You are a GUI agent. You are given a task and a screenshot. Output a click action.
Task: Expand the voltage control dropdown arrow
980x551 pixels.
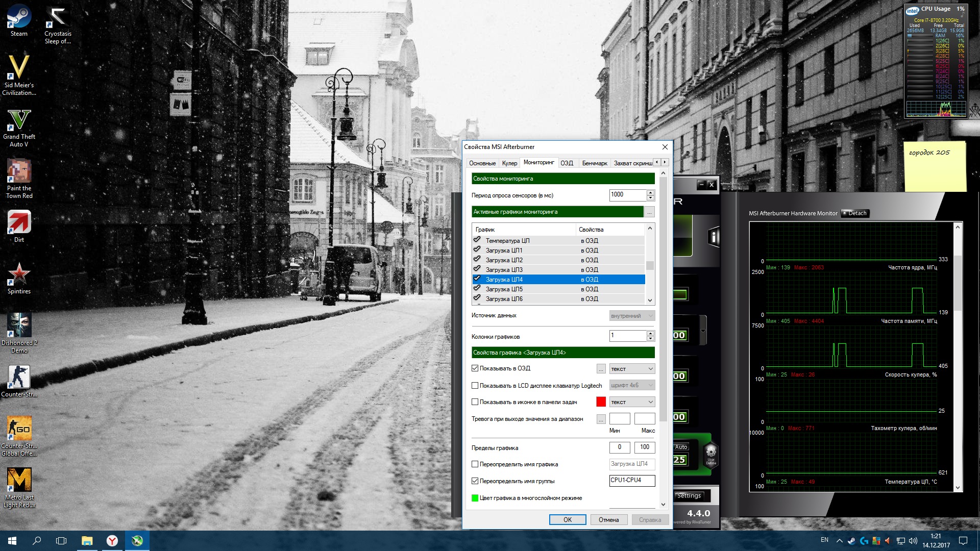click(703, 331)
